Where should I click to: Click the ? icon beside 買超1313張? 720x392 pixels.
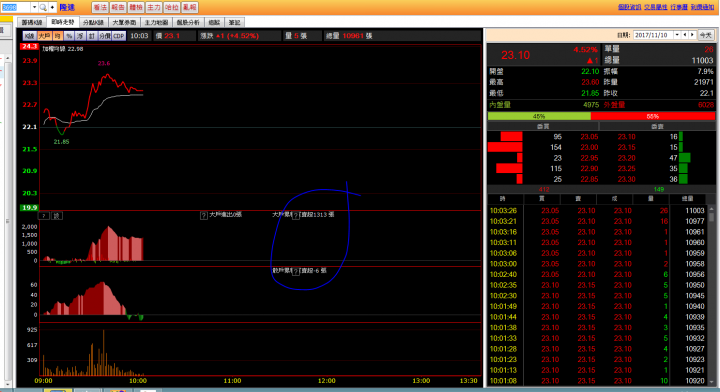[x=296, y=215]
